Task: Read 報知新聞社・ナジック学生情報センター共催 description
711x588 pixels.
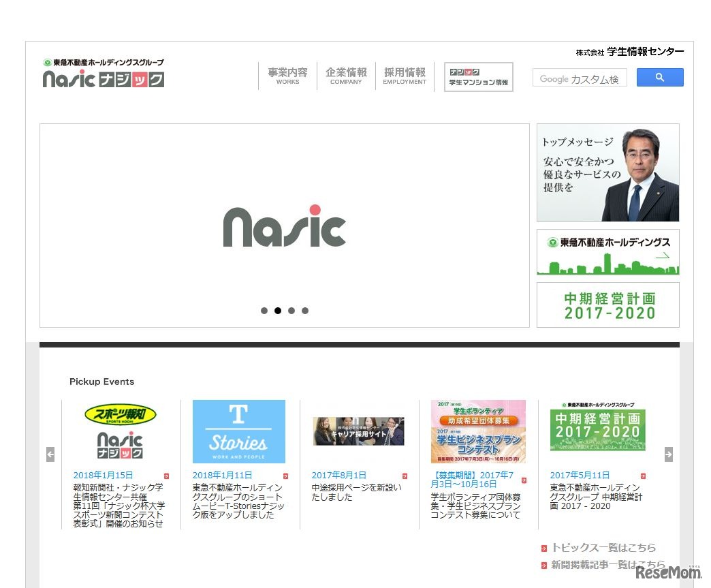Action: 118,506
